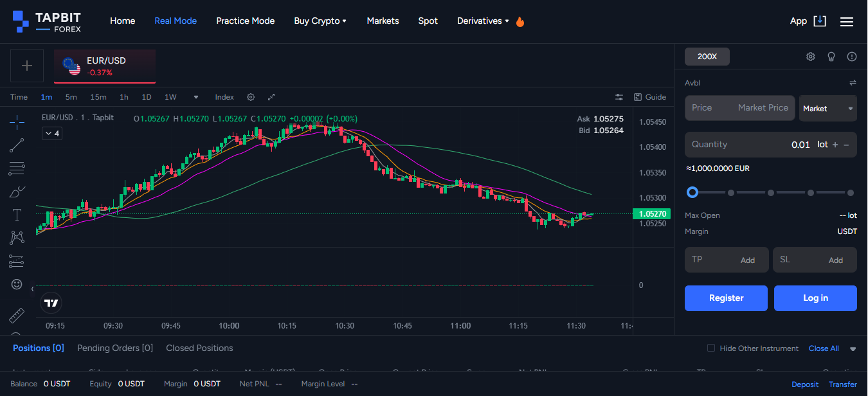868x396 pixels.
Task: Click the middle dot on quantity slider
Action: pyautogui.click(x=771, y=193)
